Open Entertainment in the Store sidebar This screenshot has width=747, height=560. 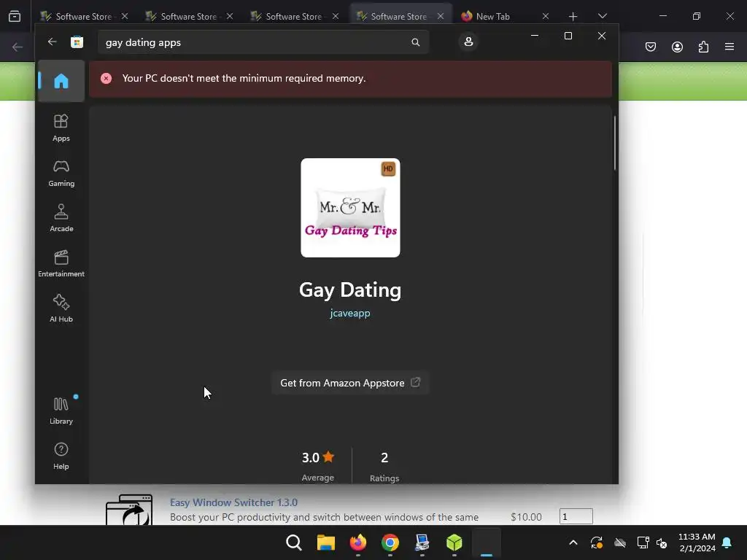click(61, 264)
